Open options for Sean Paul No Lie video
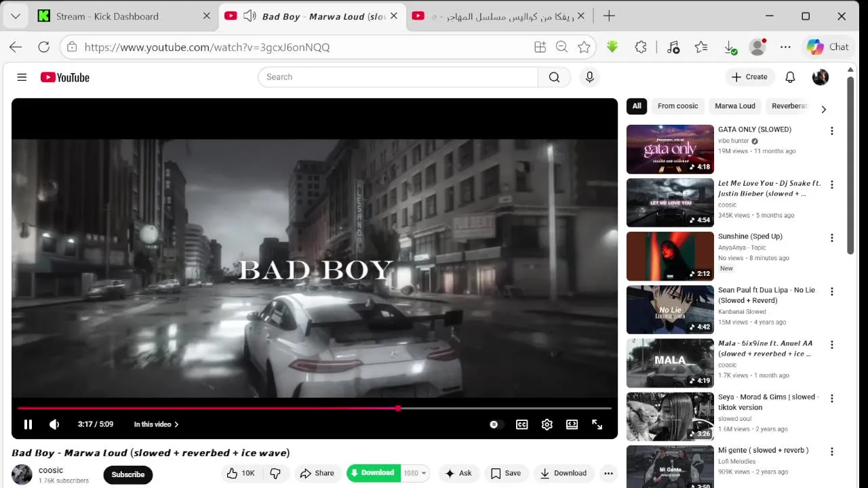 (x=832, y=291)
